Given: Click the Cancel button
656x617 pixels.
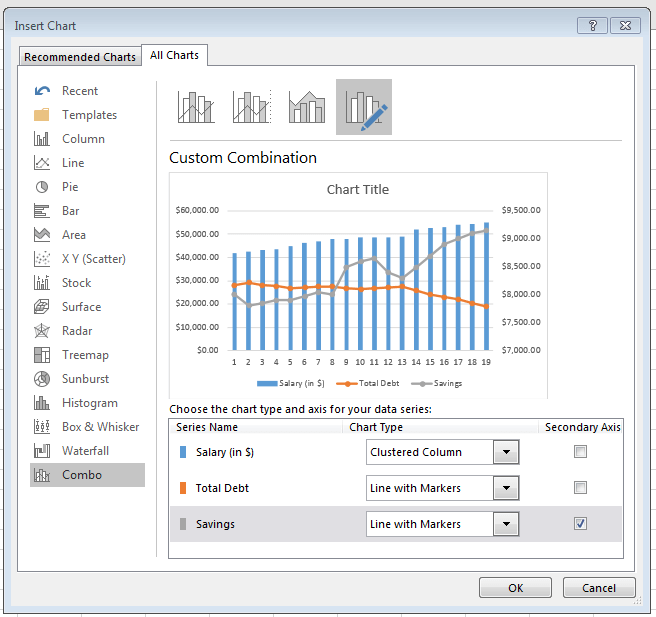Looking at the screenshot, I should tap(599, 588).
